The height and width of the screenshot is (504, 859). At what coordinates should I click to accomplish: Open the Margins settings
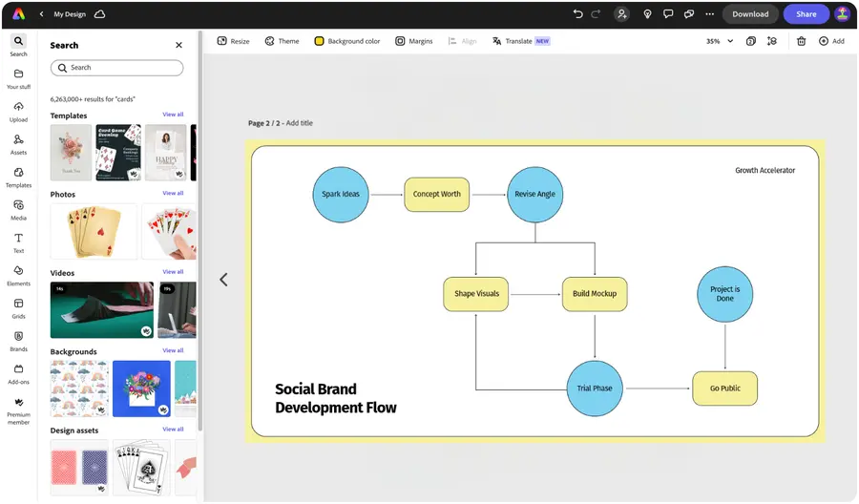click(x=414, y=41)
